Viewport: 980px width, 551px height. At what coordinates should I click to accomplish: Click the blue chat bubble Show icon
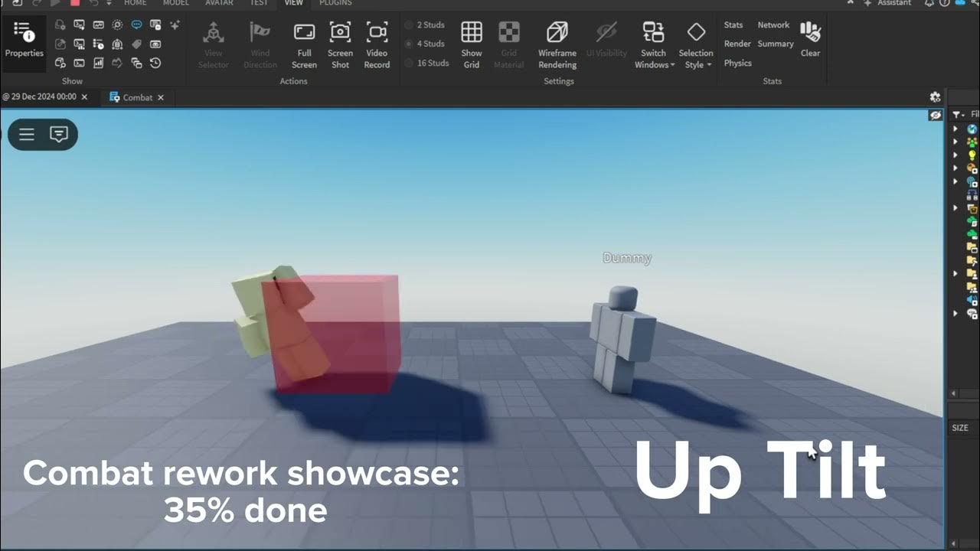[x=136, y=25]
